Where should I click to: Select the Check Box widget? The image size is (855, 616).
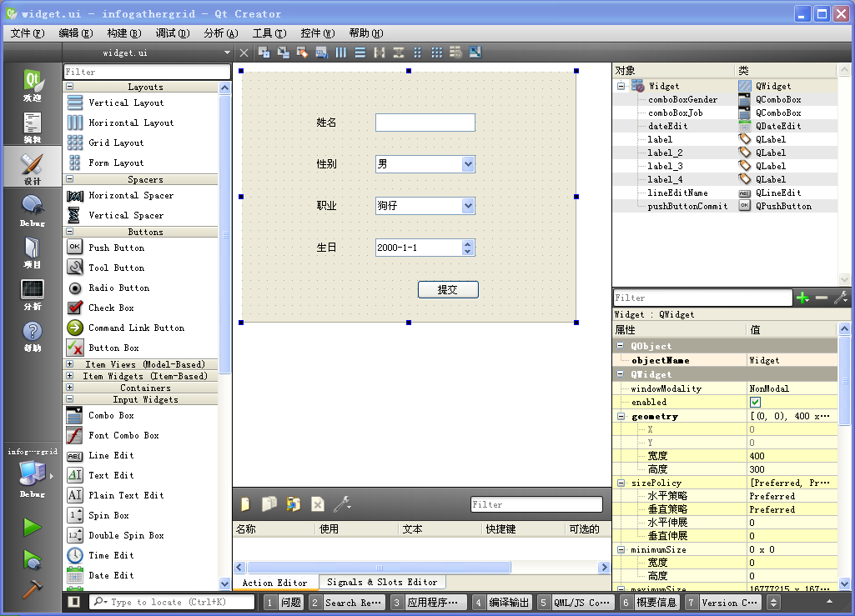[111, 308]
